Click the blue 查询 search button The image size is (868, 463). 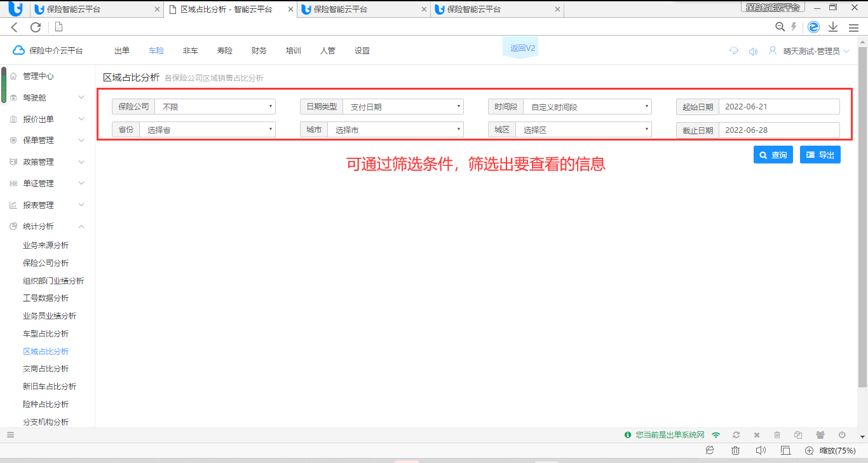(x=773, y=155)
